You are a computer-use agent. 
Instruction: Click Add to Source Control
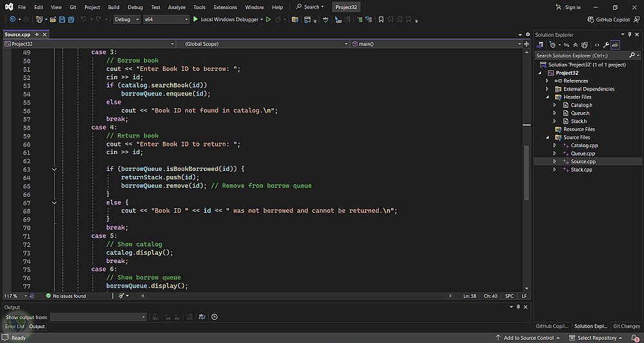[x=528, y=338]
